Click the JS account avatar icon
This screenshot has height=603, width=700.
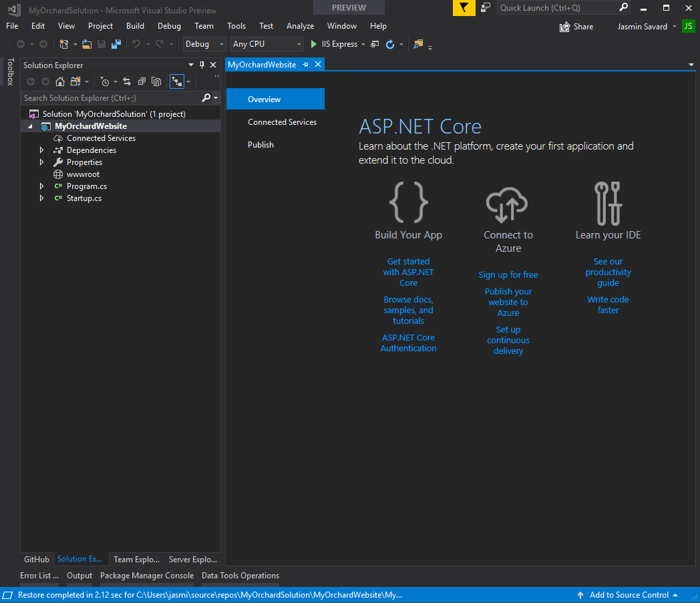point(689,26)
